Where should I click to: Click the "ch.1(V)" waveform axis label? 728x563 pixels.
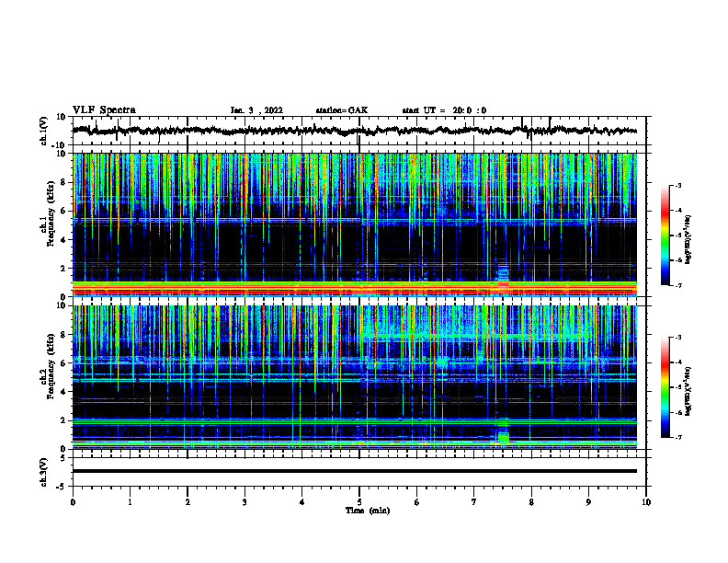click(44, 131)
